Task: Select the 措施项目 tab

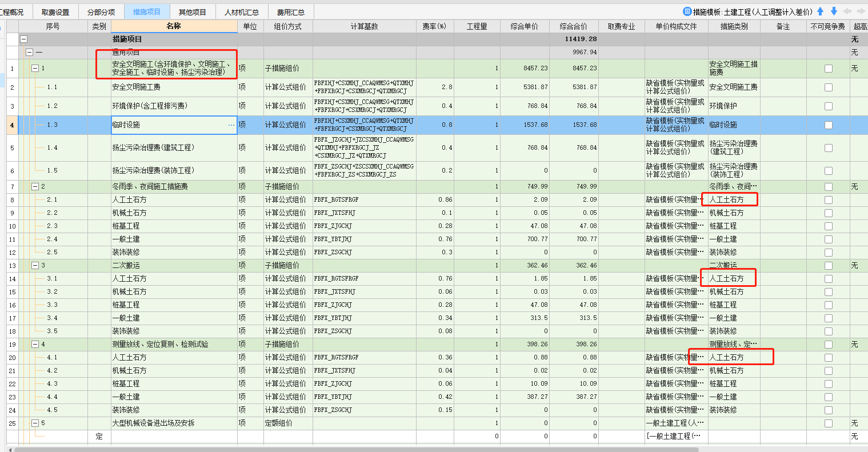Action: click(x=147, y=12)
